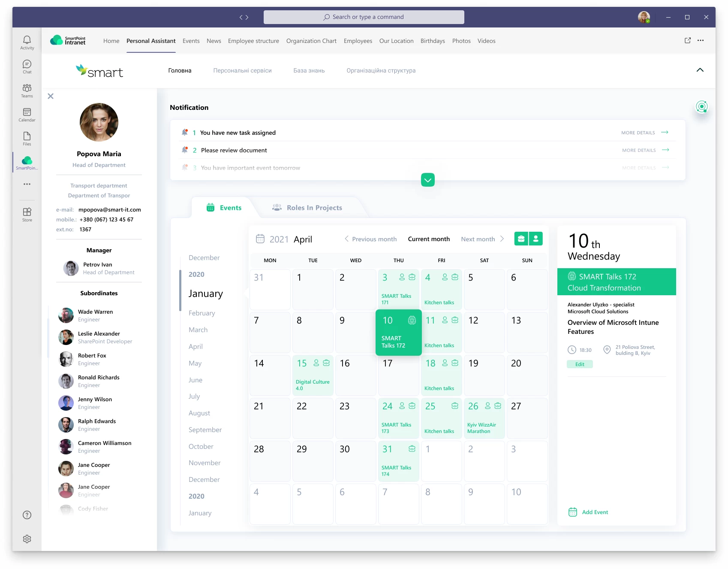This screenshot has height=569, width=728.
Task: Close the profile side panel
Action: [51, 96]
